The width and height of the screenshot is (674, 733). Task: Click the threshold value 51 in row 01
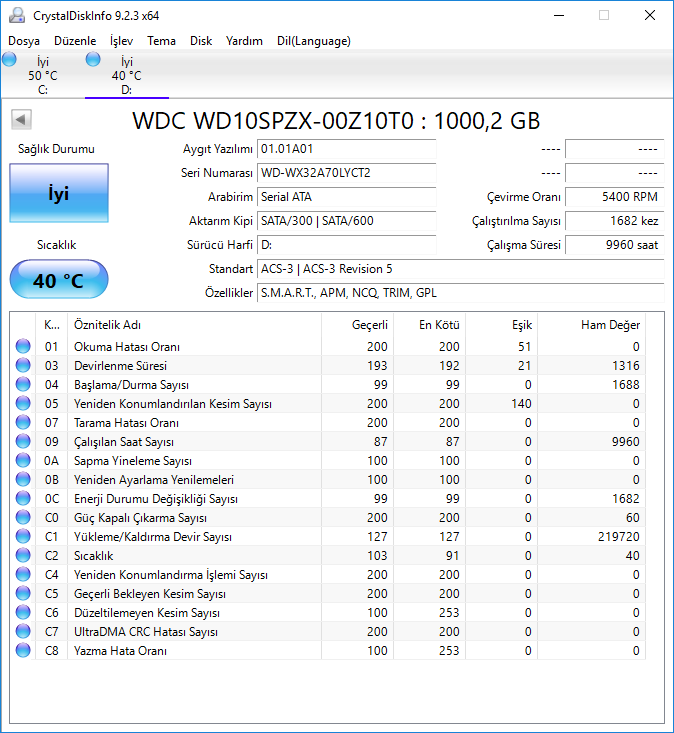[x=524, y=346]
